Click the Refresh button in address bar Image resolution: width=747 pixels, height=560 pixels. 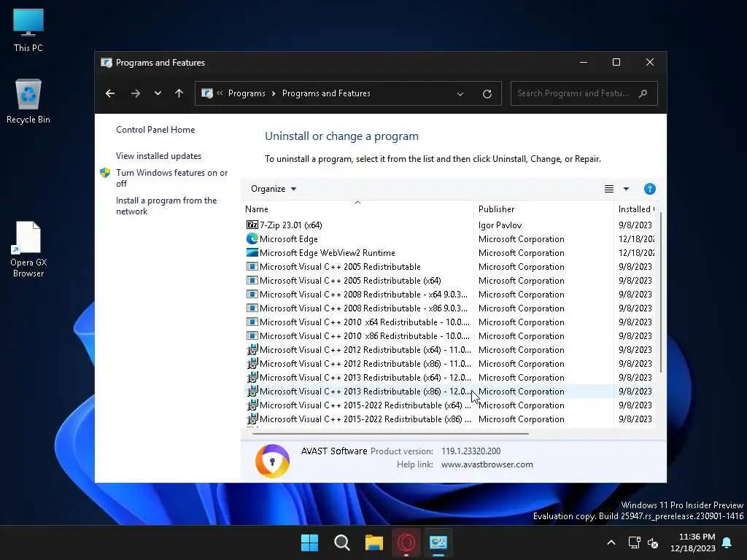pos(487,94)
